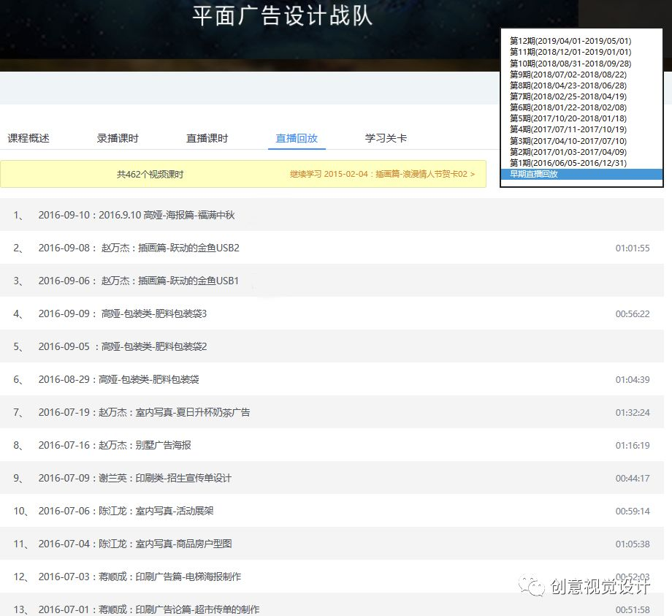This screenshot has width=672, height=616.
Task: Play lesson 3 插画篇-跃动的金鱼USB1
Action: tap(332, 281)
